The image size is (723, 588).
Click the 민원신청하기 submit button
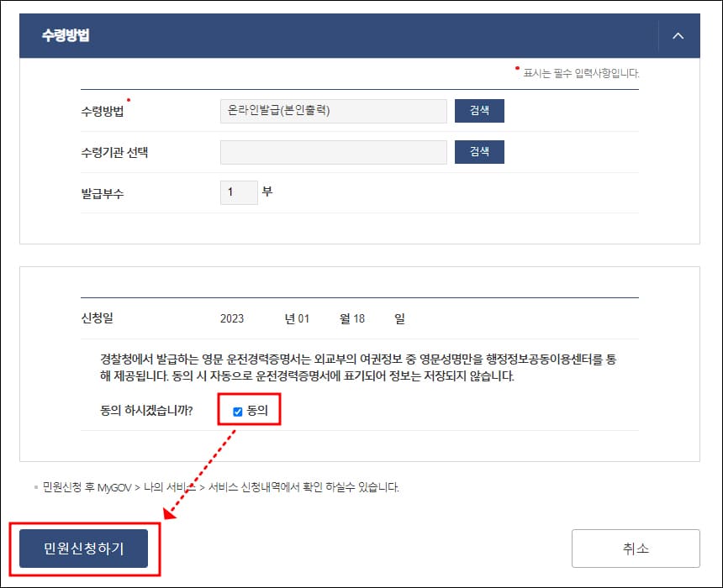tap(82, 547)
